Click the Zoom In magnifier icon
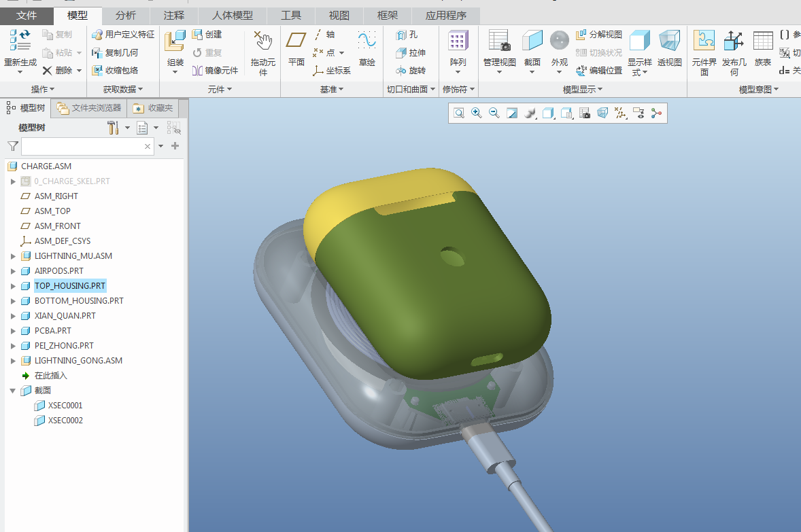 476,113
